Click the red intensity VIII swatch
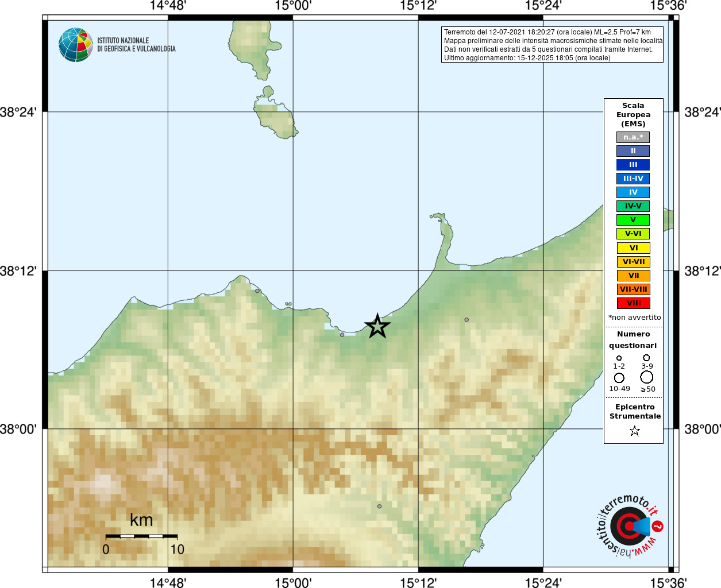 tap(633, 303)
